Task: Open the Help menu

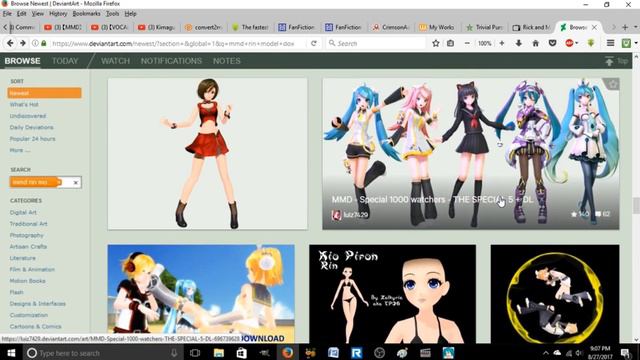Action: 130,13
